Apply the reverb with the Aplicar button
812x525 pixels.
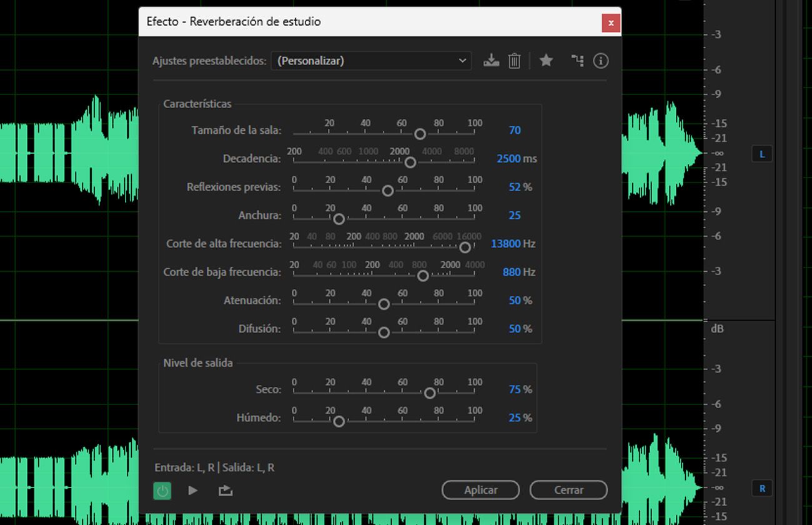click(480, 490)
